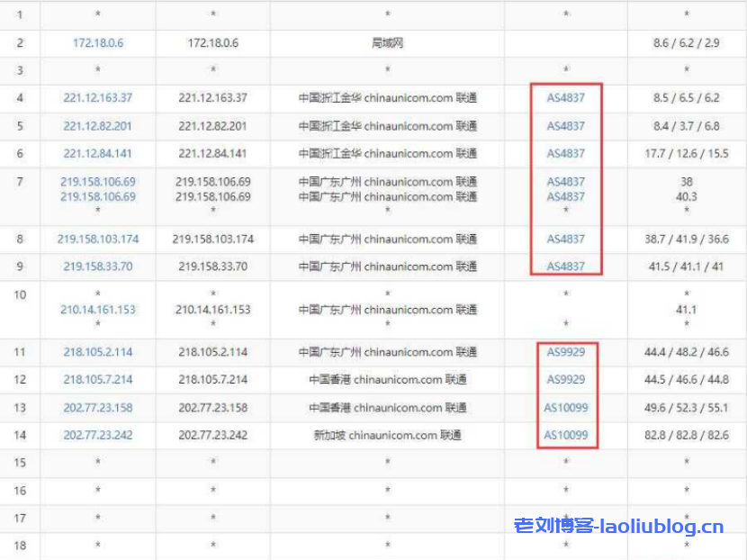Viewport: 747px width, 560px height.
Task: Open the blue 221.12.82.201 link in hop 5
Action: tap(98, 126)
